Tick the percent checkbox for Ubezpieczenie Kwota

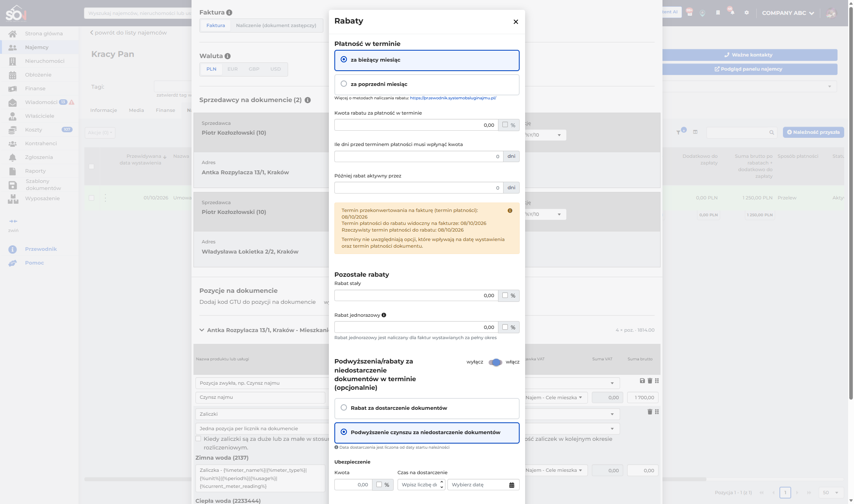point(379,485)
